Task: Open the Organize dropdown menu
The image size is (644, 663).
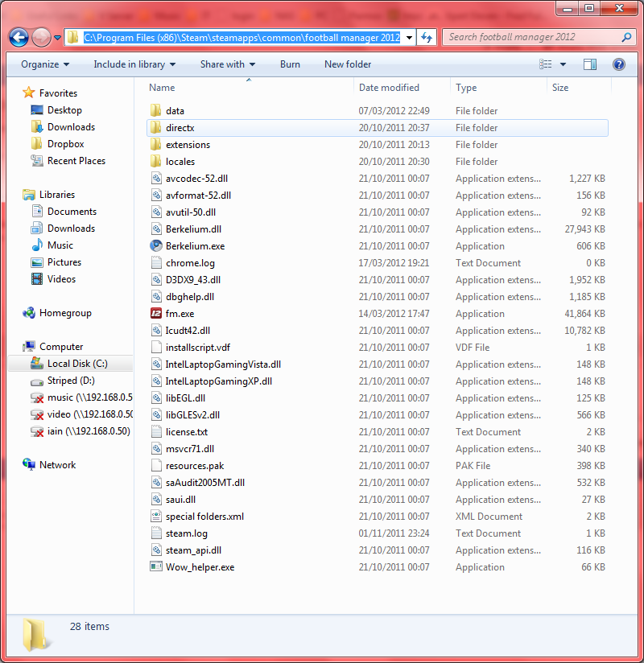Action: (45, 64)
